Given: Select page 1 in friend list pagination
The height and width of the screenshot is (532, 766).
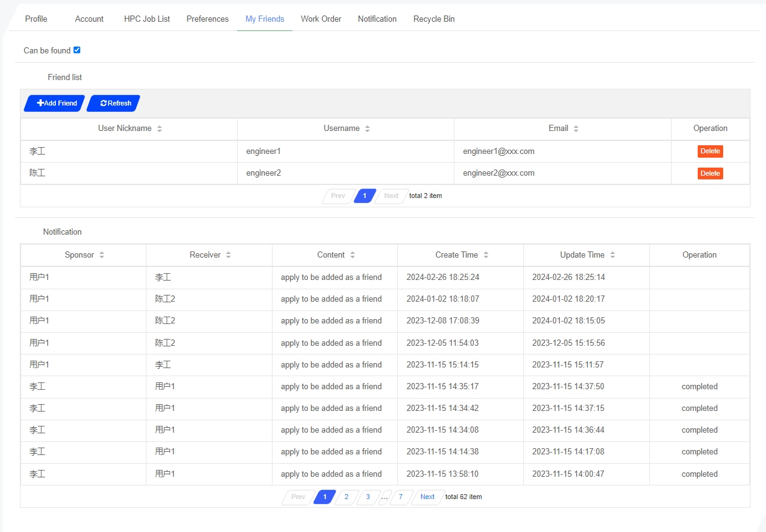Looking at the screenshot, I should 365,196.
